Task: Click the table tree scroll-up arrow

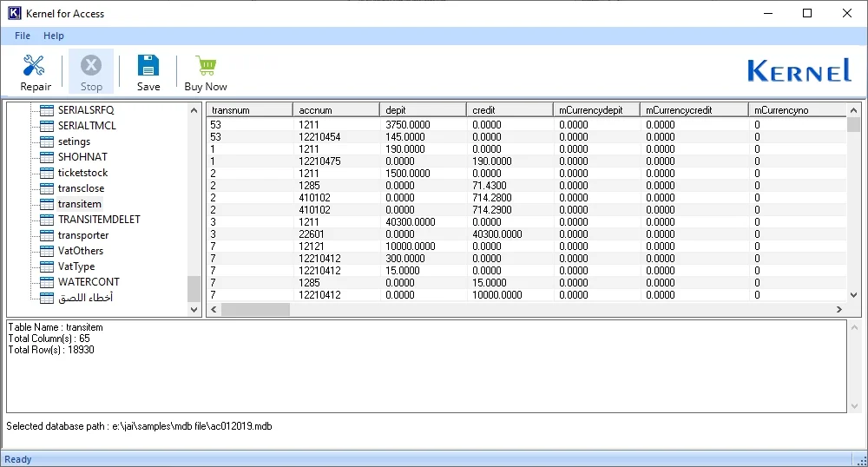Action: 194,110
